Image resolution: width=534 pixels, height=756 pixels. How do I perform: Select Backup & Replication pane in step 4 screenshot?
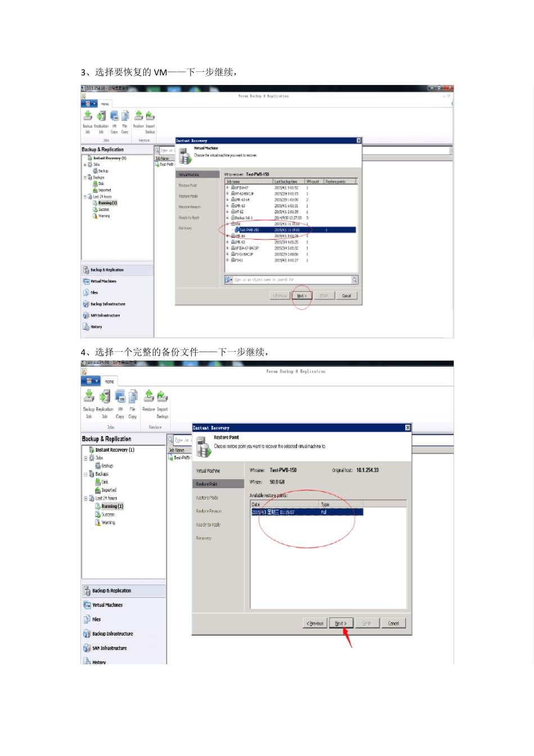124,591
